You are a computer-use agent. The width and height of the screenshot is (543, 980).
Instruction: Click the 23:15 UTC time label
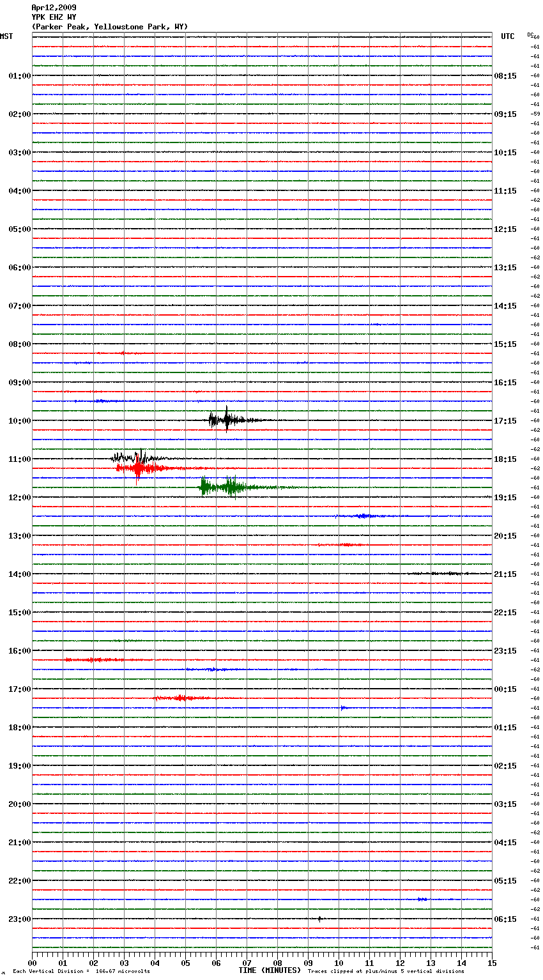(505, 651)
